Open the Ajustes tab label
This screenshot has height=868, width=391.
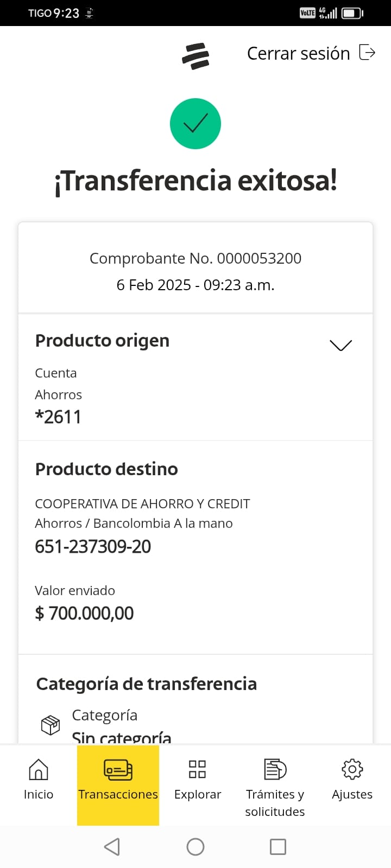[x=352, y=794]
